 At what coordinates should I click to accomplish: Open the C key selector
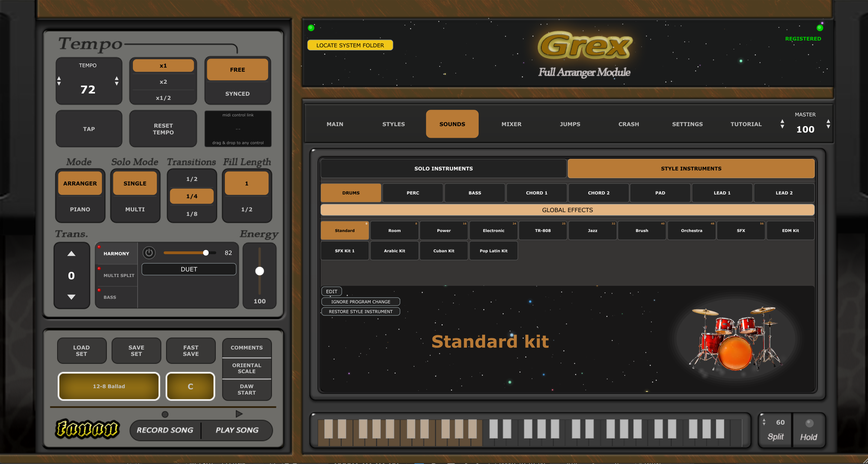pyautogui.click(x=190, y=386)
